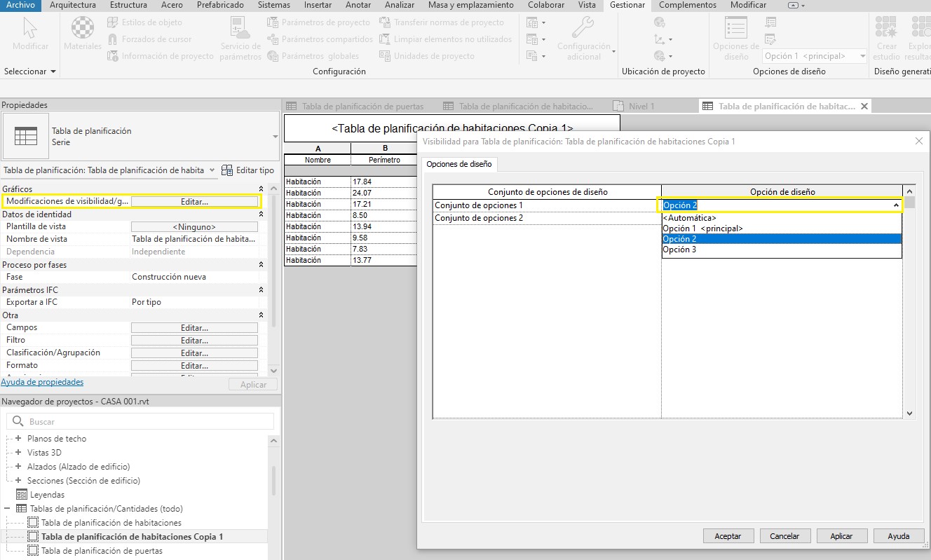The width and height of the screenshot is (931, 560).
Task: Expand the Vistas 3D tree node
Action: 18,453
